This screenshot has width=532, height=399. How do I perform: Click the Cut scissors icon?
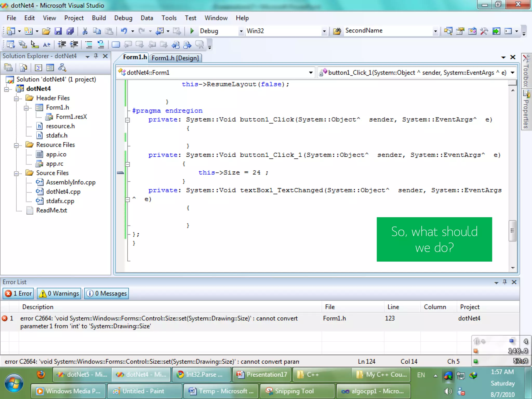(x=85, y=31)
